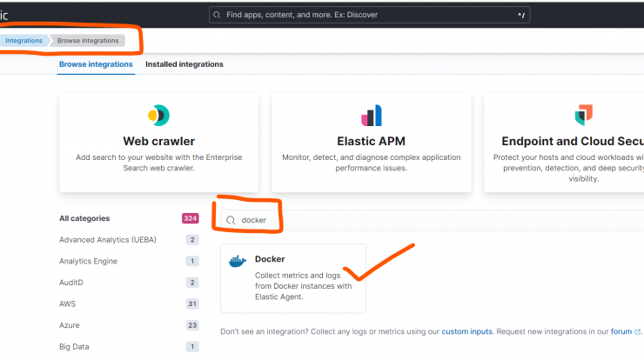644x360 pixels.
Task: Select Azure category
Action: 70,325
